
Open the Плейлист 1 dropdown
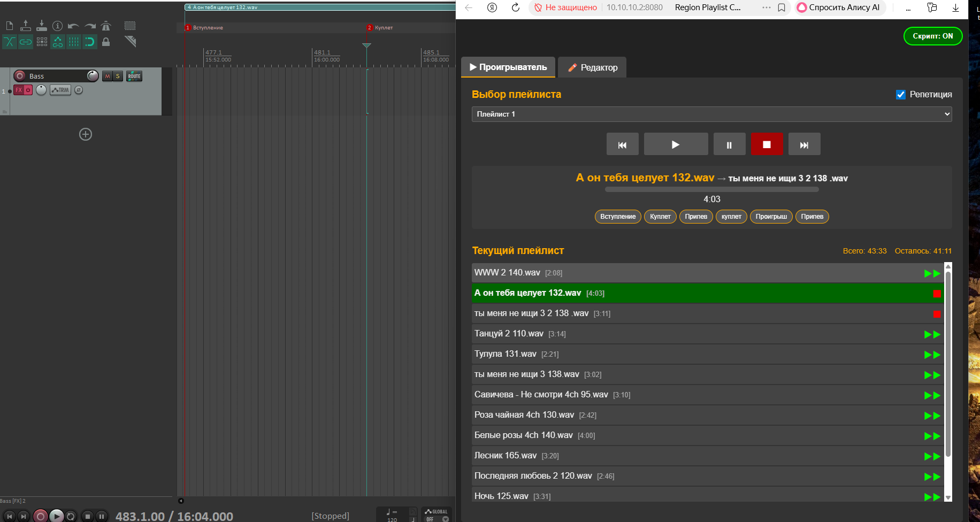[711, 114]
